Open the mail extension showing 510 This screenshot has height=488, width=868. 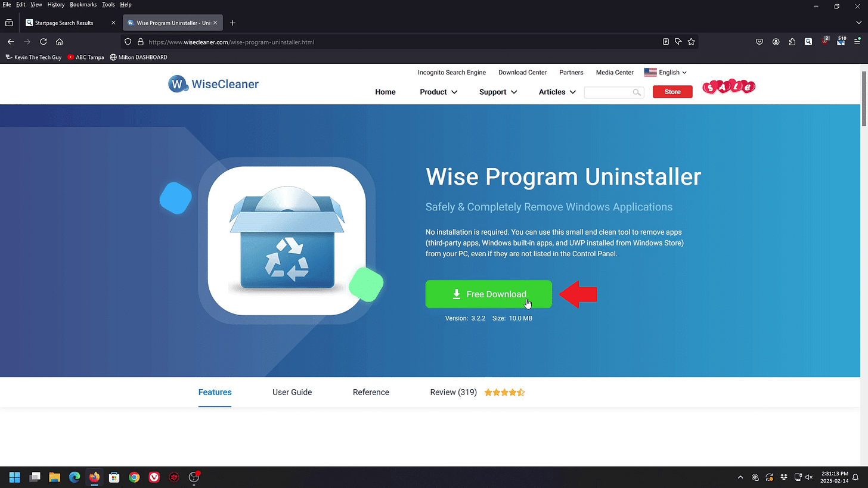click(841, 41)
